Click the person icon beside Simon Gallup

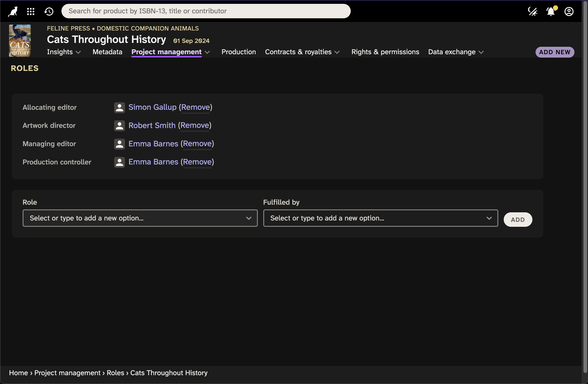point(119,108)
